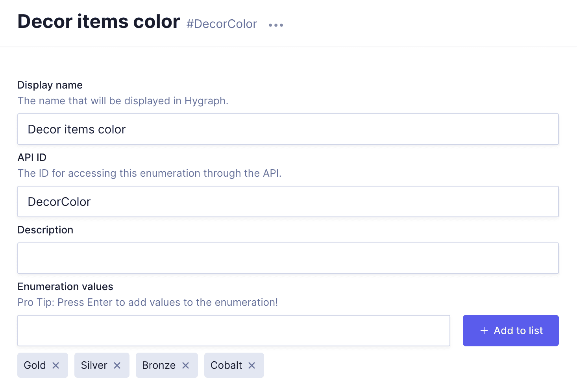Select the Gold chip label
Screen dimensions: 577x392
(x=35, y=365)
